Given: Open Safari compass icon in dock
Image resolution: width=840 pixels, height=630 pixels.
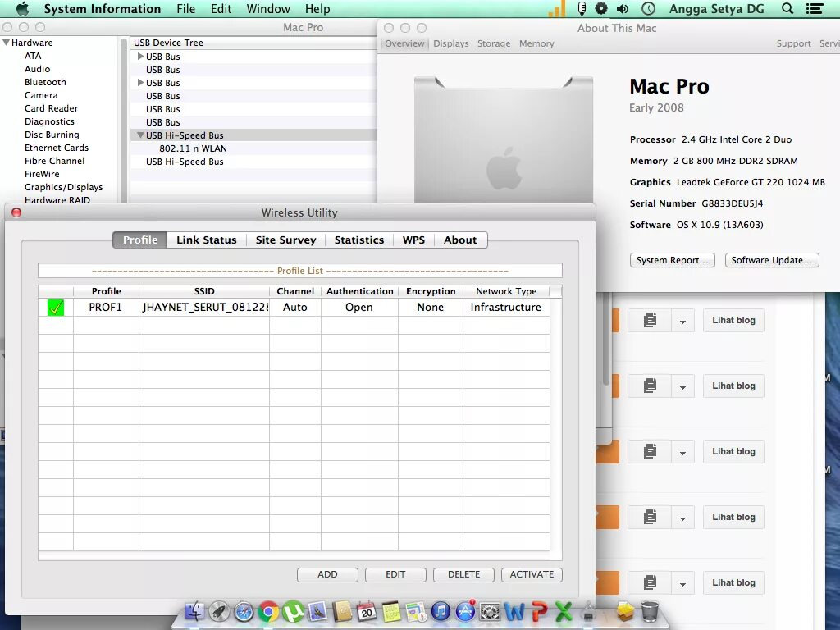Looking at the screenshot, I should click(244, 611).
